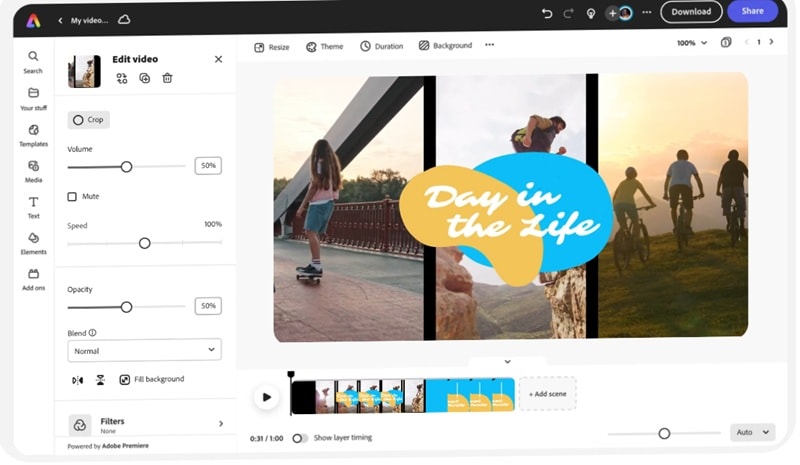Click the Crop button
This screenshot has height=465, width=800.
click(x=88, y=120)
